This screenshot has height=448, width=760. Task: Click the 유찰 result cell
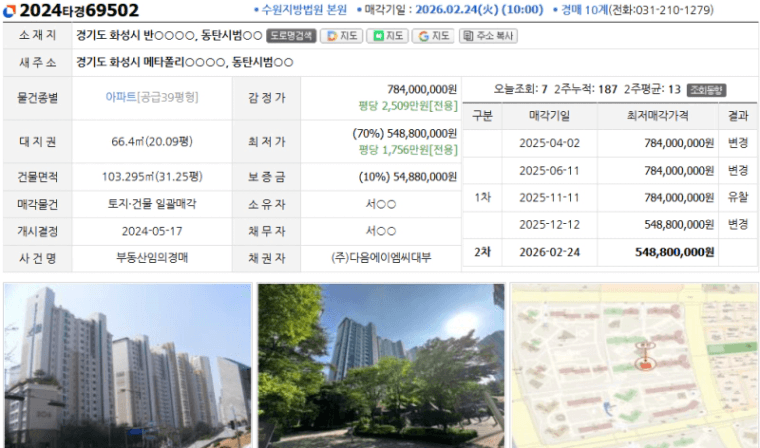pyautogui.click(x=738, y=197)
